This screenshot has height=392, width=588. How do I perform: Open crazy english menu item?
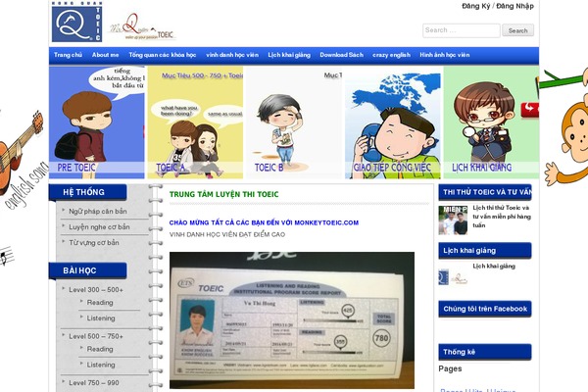tap(391, 55)
